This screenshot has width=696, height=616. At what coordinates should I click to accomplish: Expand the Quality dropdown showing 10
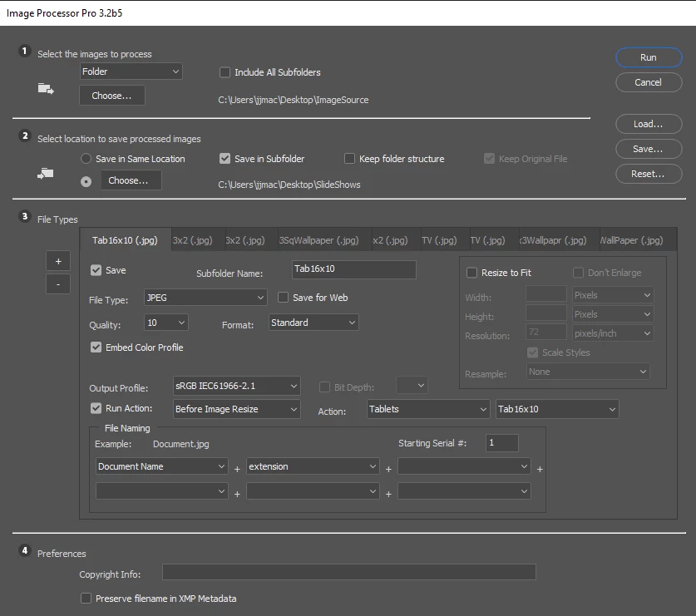click(x=166, y=323)
